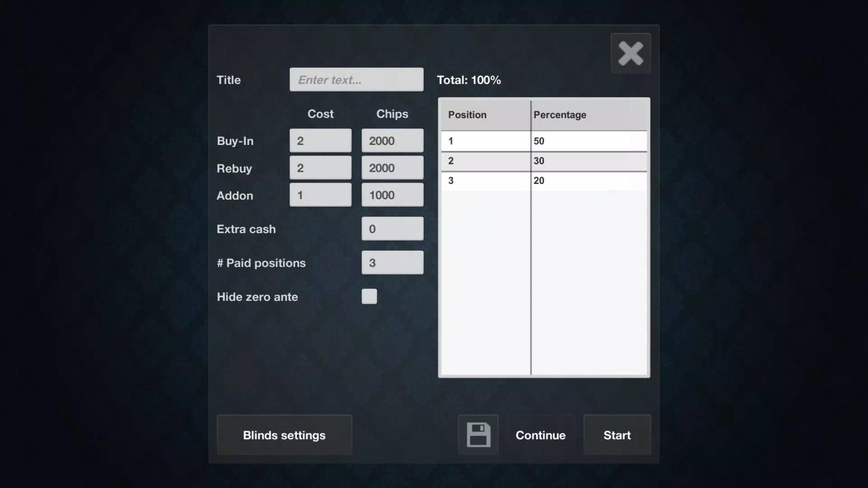
Task: Edit number of Paid positions field
Action: 392,262
